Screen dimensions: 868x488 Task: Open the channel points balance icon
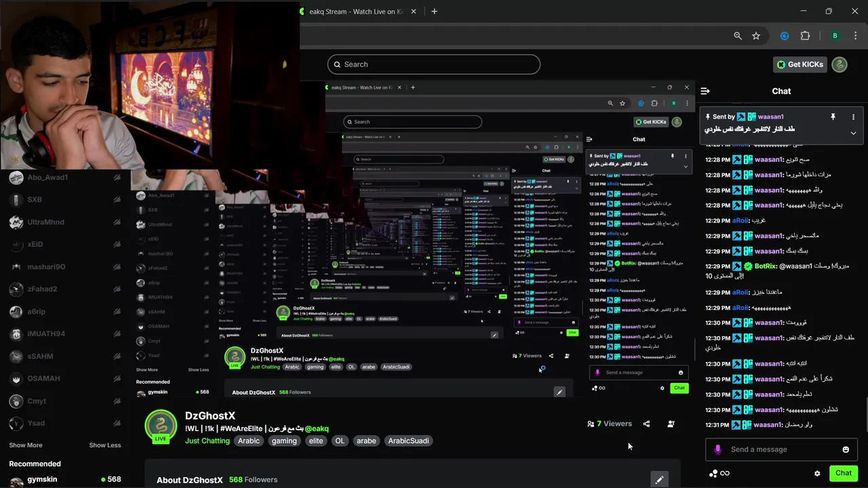719,473
